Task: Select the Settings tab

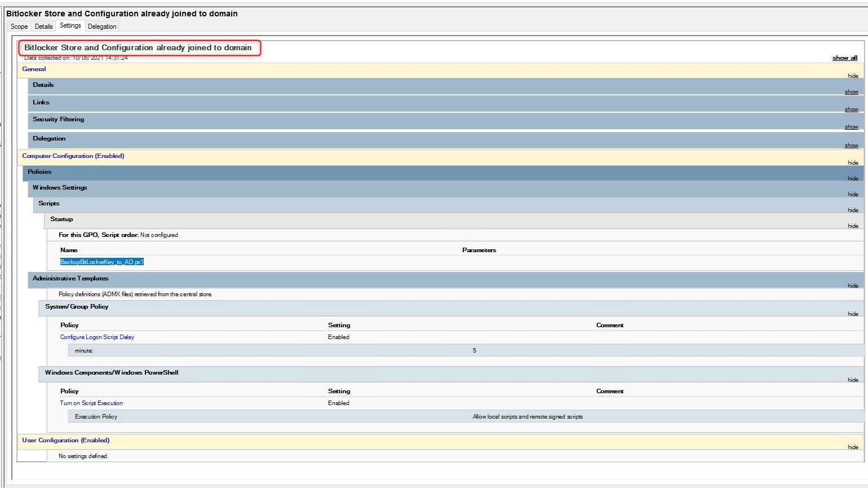Action: click(x=70, y=25)
